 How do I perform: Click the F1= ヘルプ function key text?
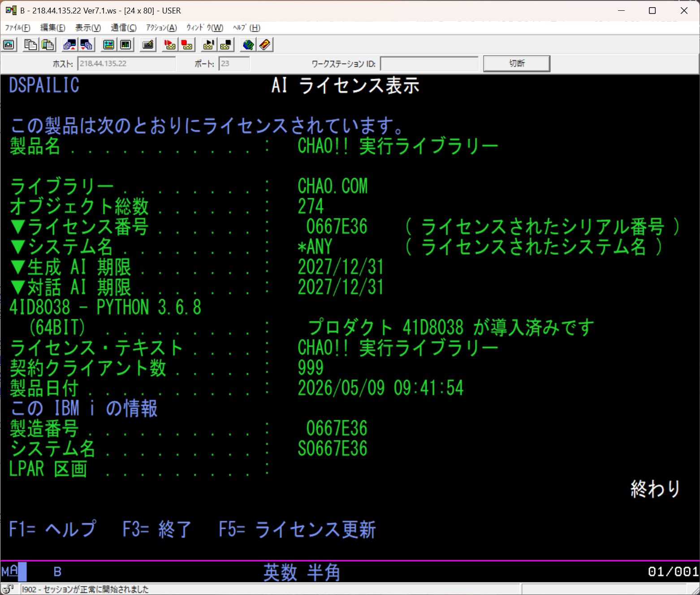click(52, 529)
